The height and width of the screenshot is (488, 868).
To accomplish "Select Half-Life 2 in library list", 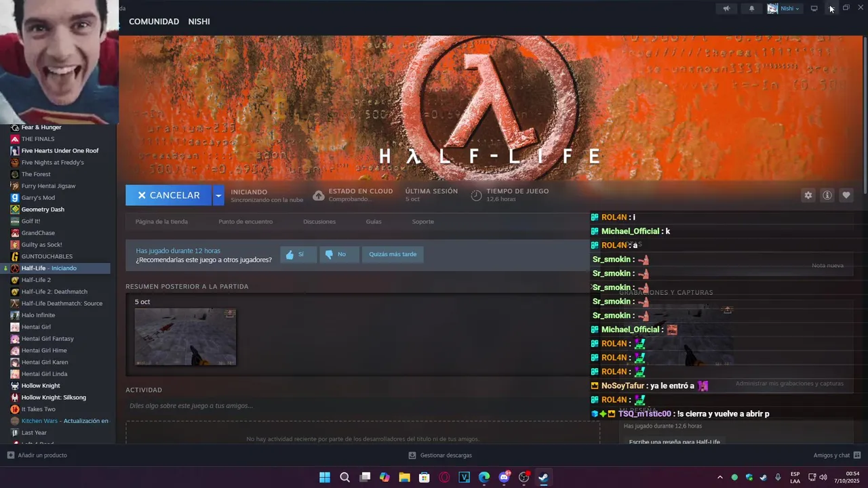I will 36,280.
